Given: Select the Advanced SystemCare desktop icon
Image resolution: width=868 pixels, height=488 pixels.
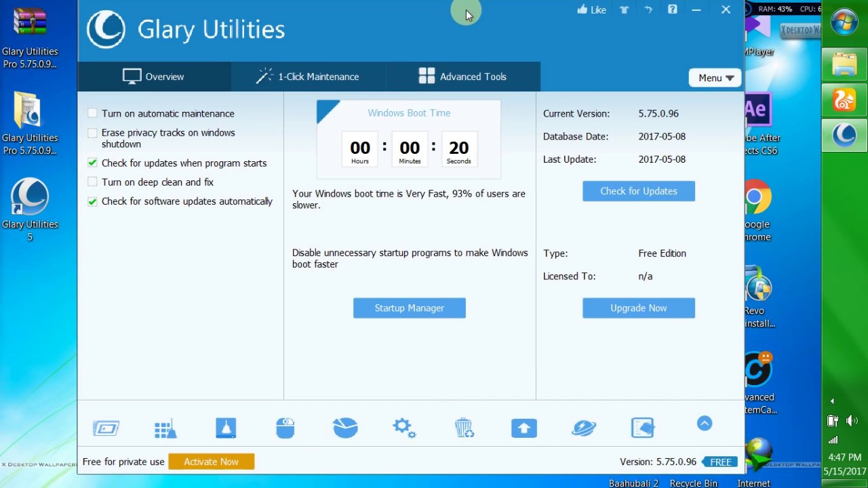Looking at the screenshot, I should point(760,382).
